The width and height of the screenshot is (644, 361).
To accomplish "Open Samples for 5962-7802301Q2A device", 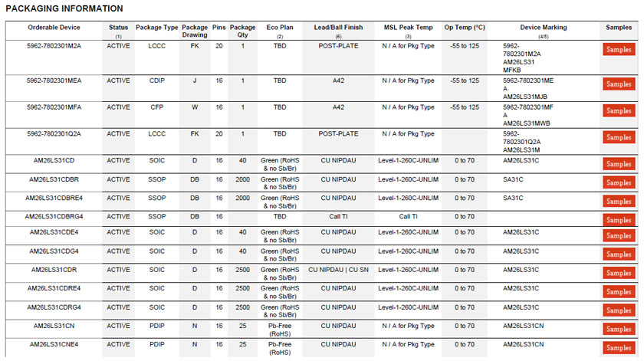I will click(619, 138).
